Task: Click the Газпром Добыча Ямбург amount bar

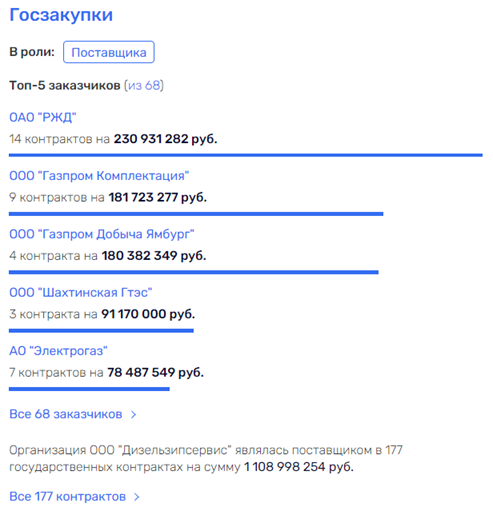Action: pos(194,272)
